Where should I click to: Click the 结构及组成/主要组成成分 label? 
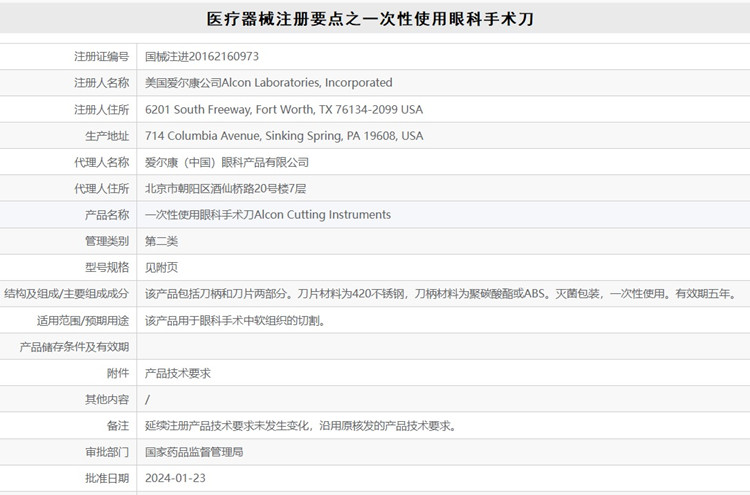[66, 294]
